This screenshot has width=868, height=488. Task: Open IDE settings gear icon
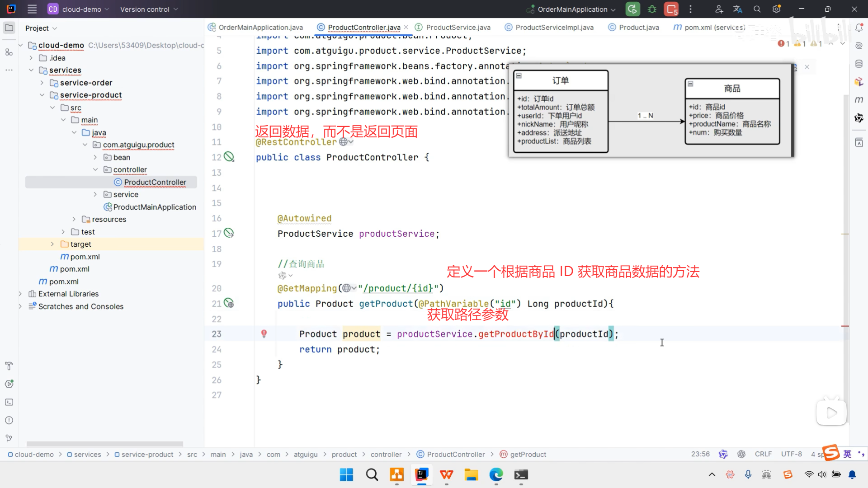tap(777, 9)
